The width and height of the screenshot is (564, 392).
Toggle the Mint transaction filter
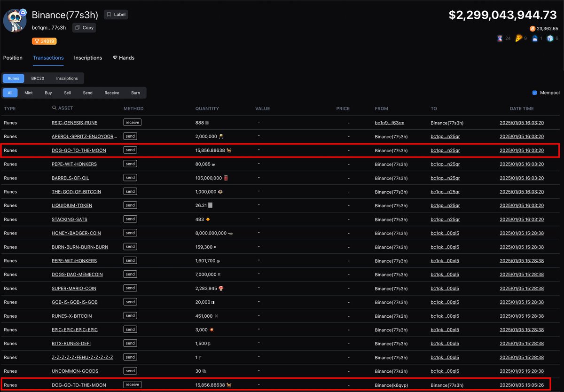[x=28, y=93]
